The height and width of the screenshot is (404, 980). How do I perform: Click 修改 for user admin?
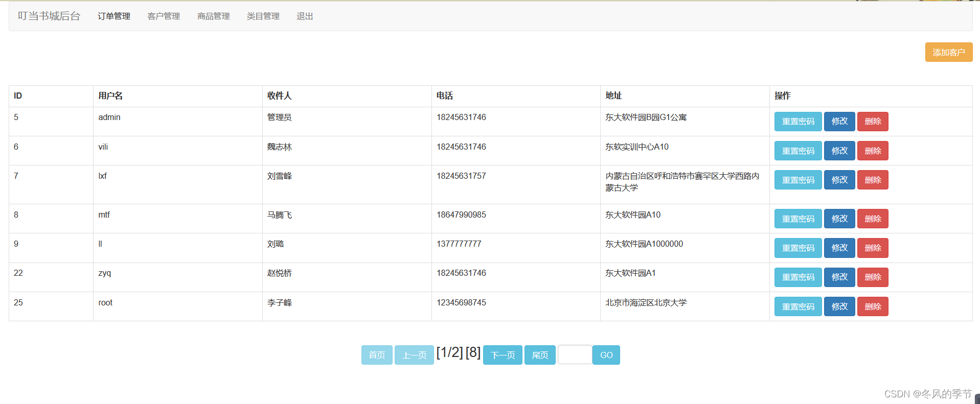pyautogui.click(x=839, y=122)
